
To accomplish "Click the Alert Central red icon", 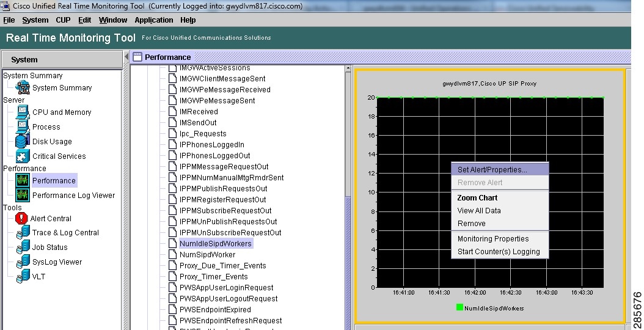I will tap(21, 218).
